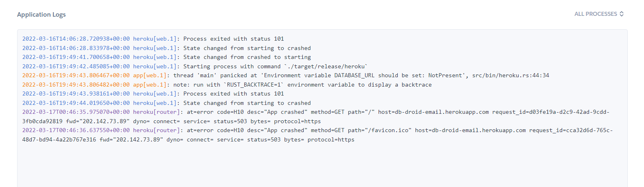Image resolution: width=644 pixels, height=187 pixels.
Task: Click the first purple heroku[router] label
Action: (156, 112)
